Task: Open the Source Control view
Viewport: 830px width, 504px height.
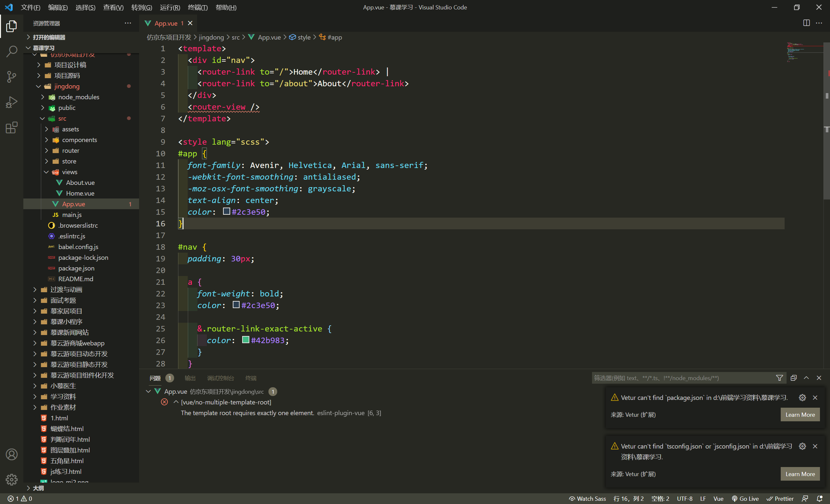Action: 11,77
